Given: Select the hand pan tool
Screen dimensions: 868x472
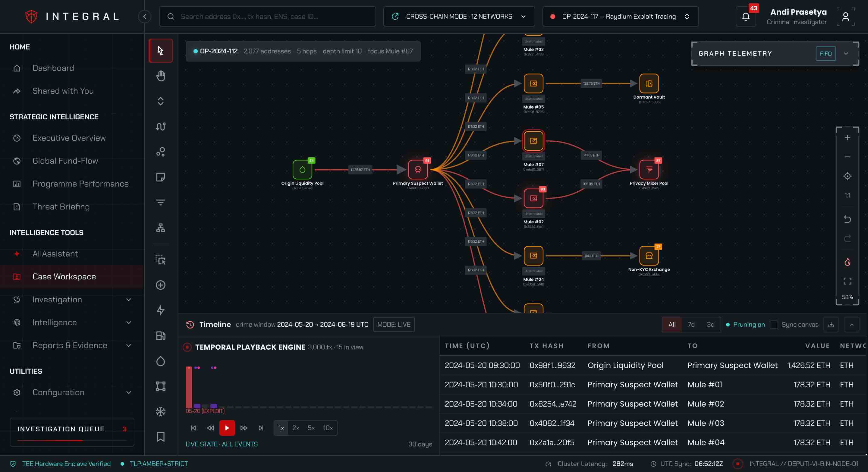Looking at the screenshot, I should [160, 76].
